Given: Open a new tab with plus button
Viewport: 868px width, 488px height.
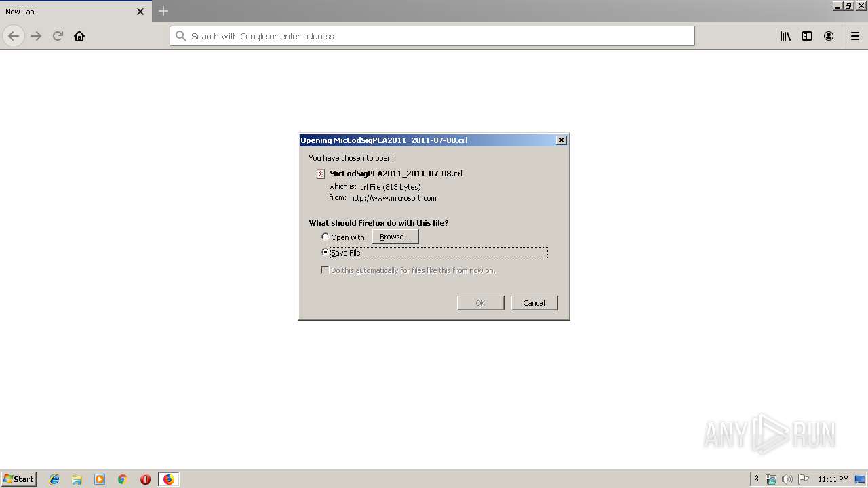Looking at the screenshot, I should tap(163, 11).
